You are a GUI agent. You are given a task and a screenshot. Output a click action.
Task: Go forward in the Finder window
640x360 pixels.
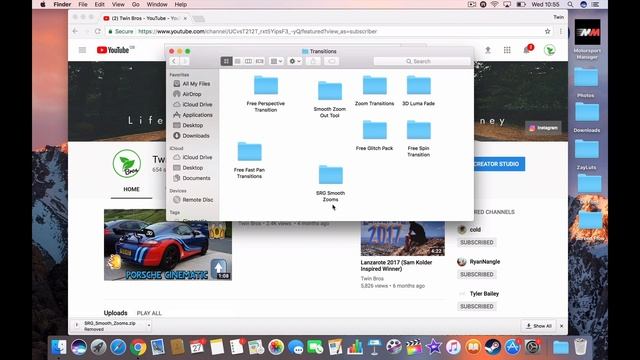[184, 61]
